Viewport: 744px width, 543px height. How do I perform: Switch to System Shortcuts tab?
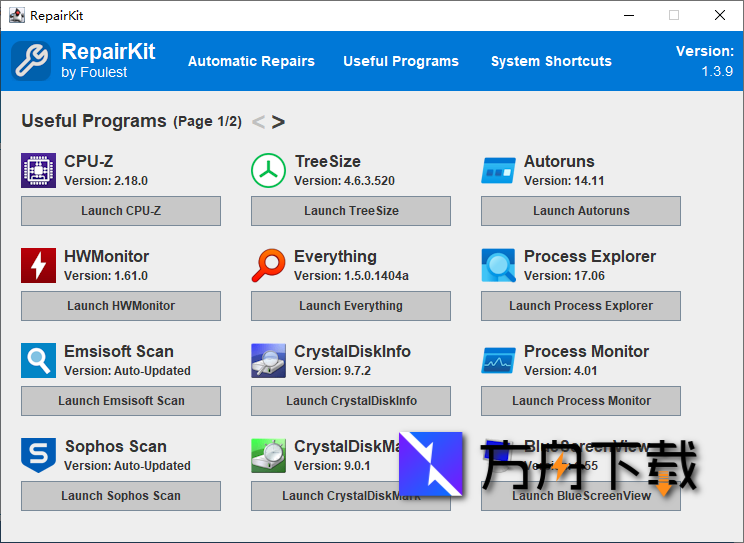pos(551,61)
